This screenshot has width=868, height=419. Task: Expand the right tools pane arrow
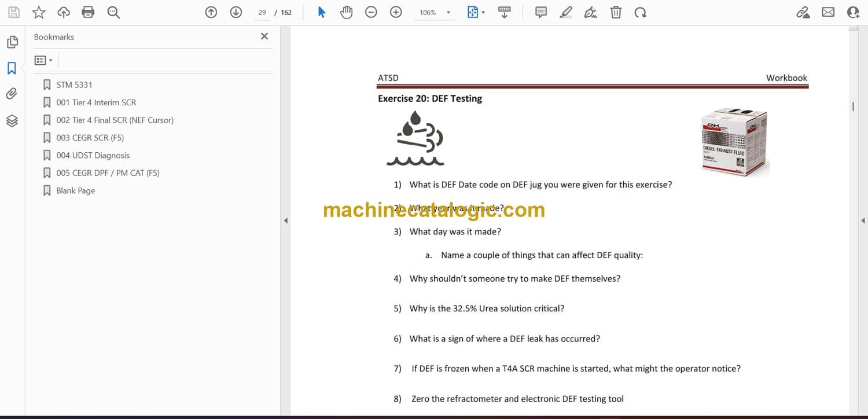coord(863,220)
